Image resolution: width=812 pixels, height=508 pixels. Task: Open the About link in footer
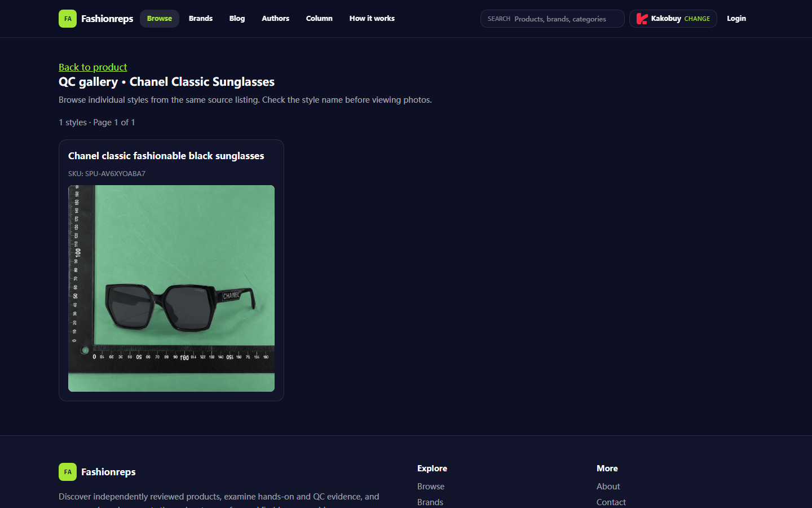tap(608, 487)
